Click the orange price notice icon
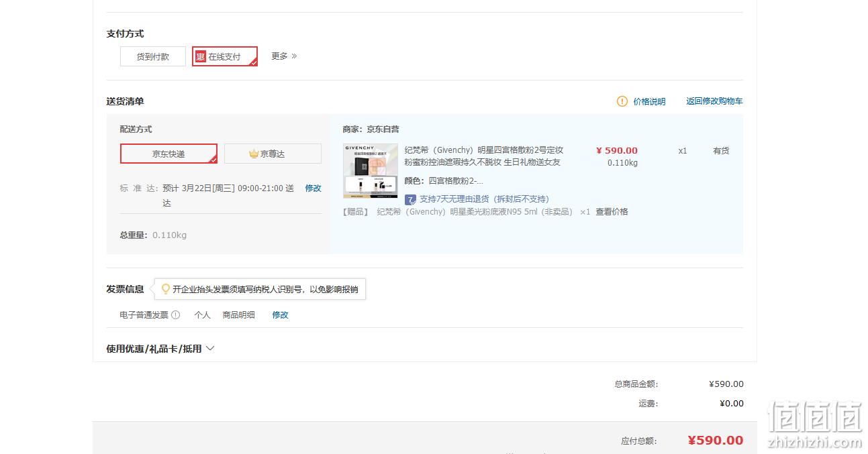Viewport: 868px width, 454px height. click(622, 101)
